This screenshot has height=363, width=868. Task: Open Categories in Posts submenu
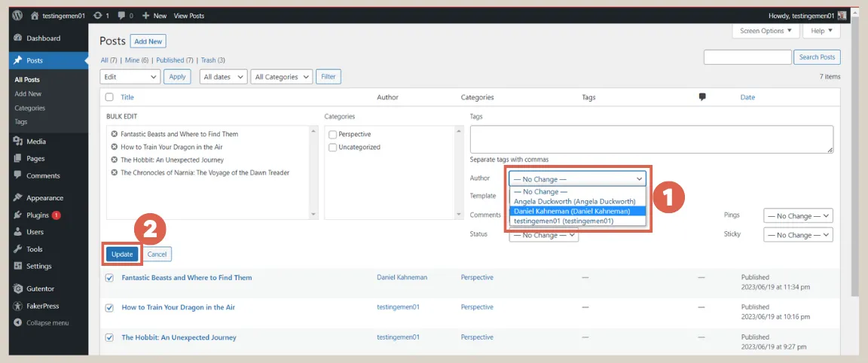pos(30,108)
